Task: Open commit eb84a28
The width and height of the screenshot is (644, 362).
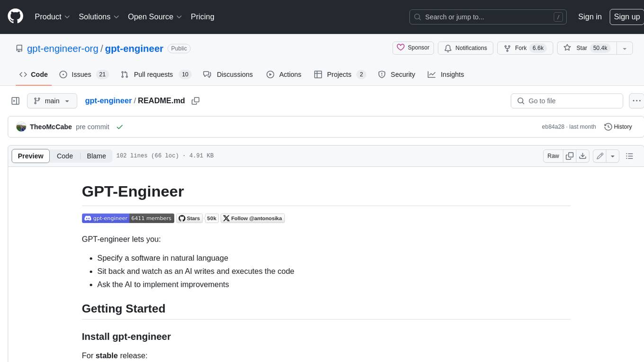Action: [553, 127]
